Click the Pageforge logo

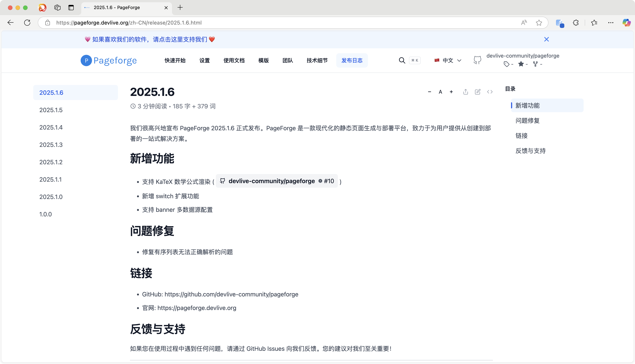tap(109, 60)
